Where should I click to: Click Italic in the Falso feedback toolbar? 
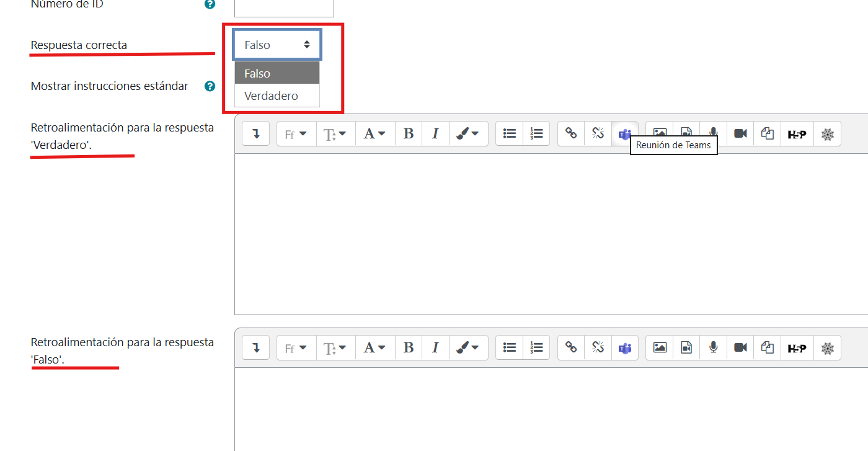tap(435, 348)
